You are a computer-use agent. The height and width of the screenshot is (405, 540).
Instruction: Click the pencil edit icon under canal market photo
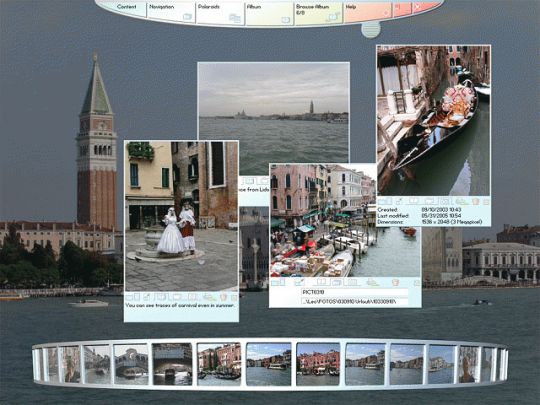click(x=299, y=283)
